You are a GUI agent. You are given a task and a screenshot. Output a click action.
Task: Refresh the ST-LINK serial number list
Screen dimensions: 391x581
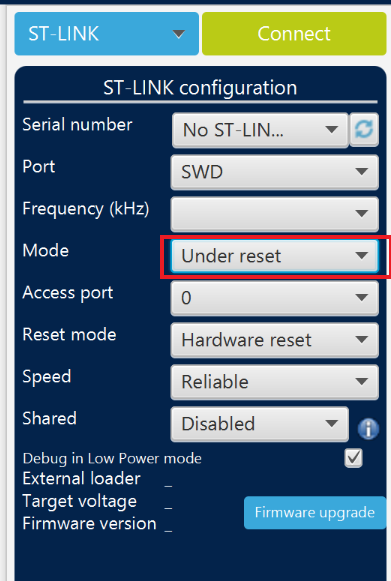click(364, 130)
